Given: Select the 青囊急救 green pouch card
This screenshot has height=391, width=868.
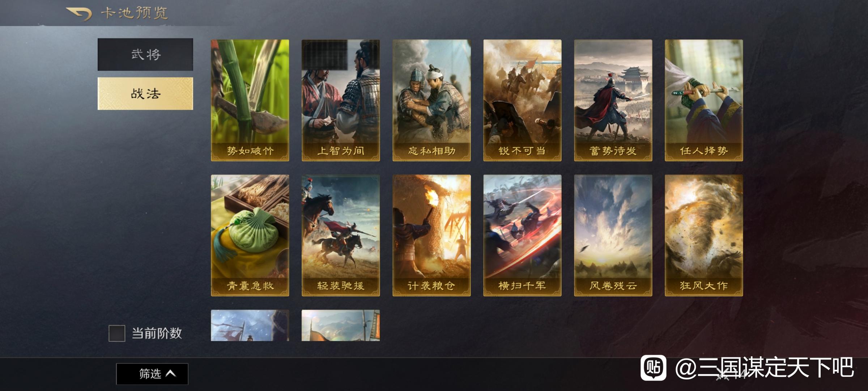Looking at the screenshot, I should coord(250,235).
